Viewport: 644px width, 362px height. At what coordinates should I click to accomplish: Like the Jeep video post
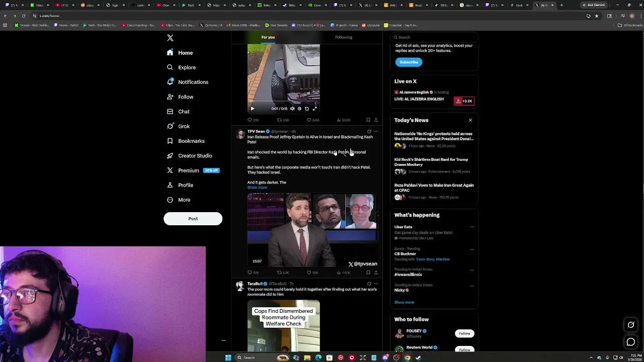(x=313, y=120)
